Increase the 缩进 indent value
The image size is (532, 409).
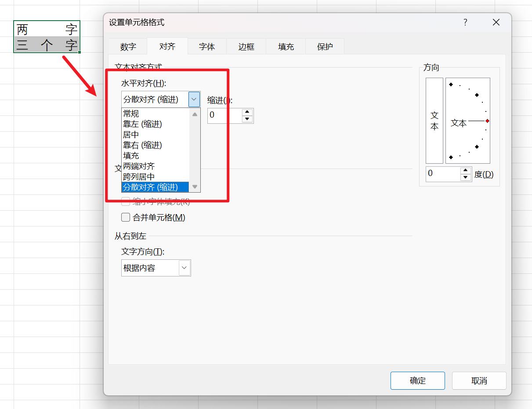point(247,112)
